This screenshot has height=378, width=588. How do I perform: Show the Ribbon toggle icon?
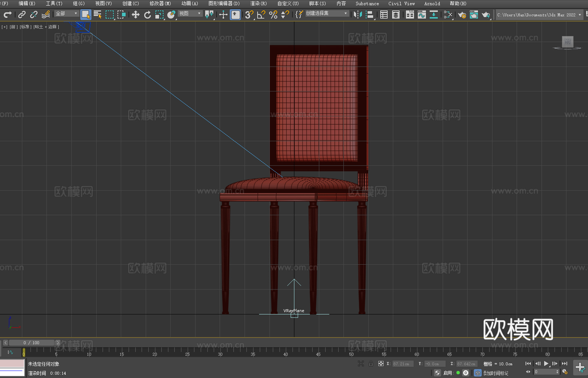pyautogui.click(x=410, y=14)
